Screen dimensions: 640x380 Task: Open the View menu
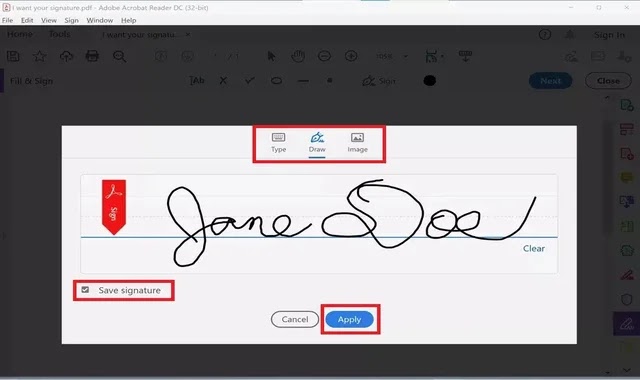(49, 20)
